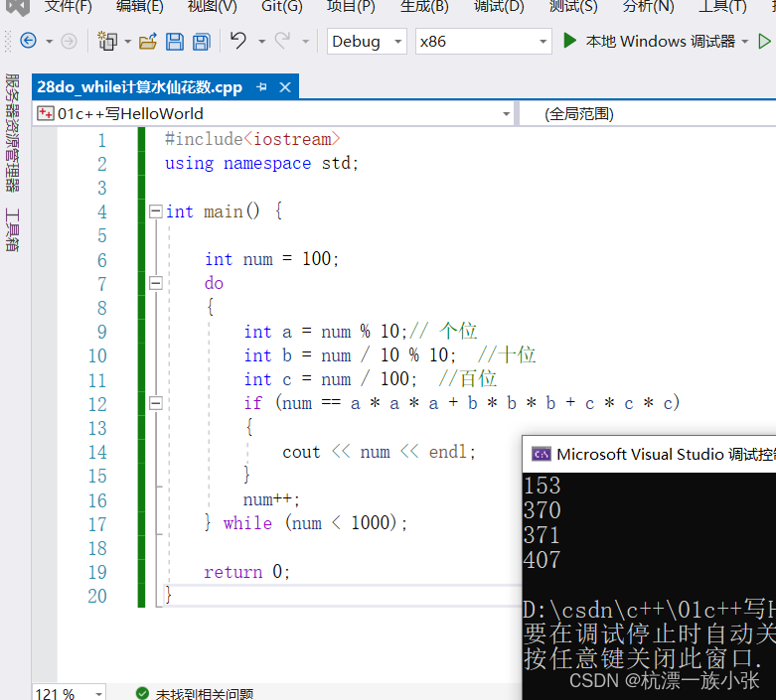Pin the 28do_while tab
The height and width of the screenshot is (700, 776).
click(261, 87)
